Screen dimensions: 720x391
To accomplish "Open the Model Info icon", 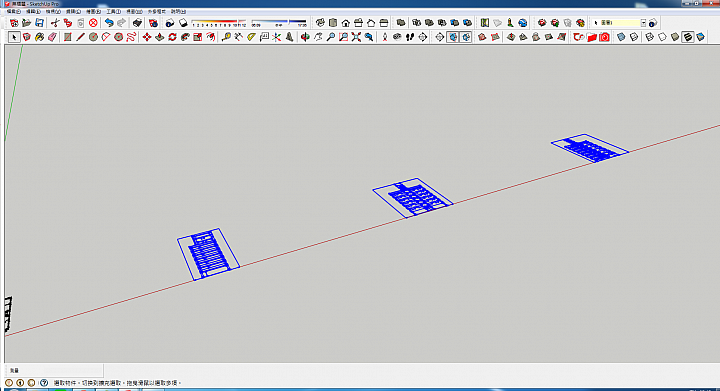I will pos(153,22).
